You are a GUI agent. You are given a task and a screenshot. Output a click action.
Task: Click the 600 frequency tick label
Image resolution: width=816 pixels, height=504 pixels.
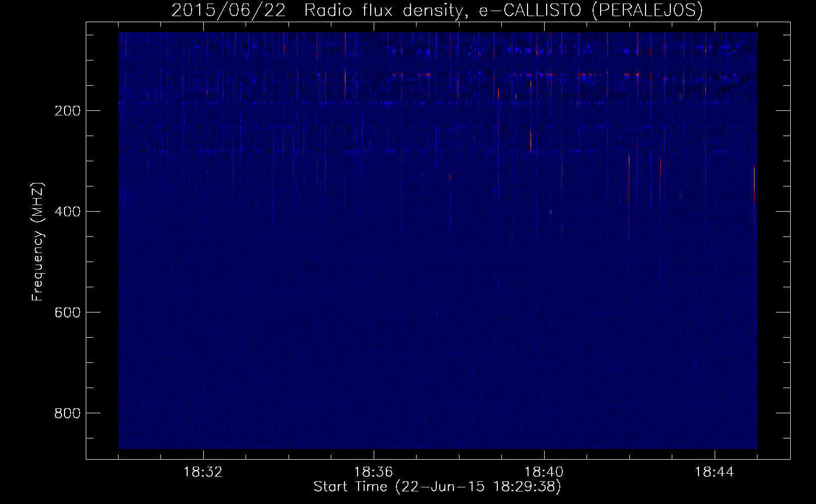point(67,312)
